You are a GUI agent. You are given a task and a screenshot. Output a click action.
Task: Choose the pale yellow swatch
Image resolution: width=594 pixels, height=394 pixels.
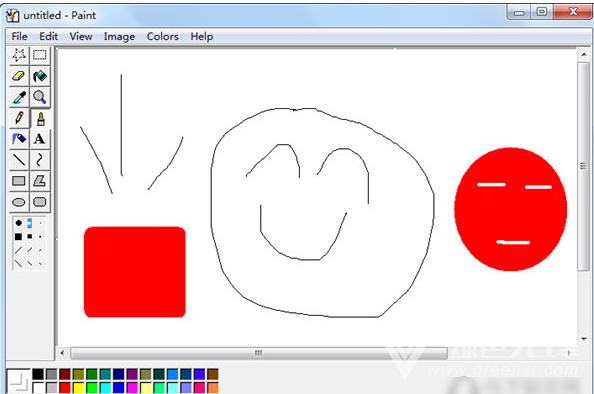click(145, 388)
